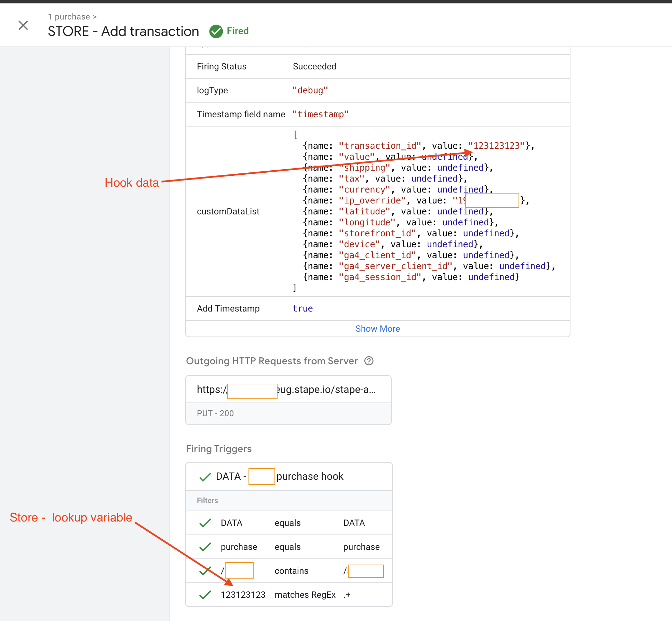The image size is (672, 621).
Task: Open the '1 purchase >' breadcrumb
Action: [x=72, y=17]
